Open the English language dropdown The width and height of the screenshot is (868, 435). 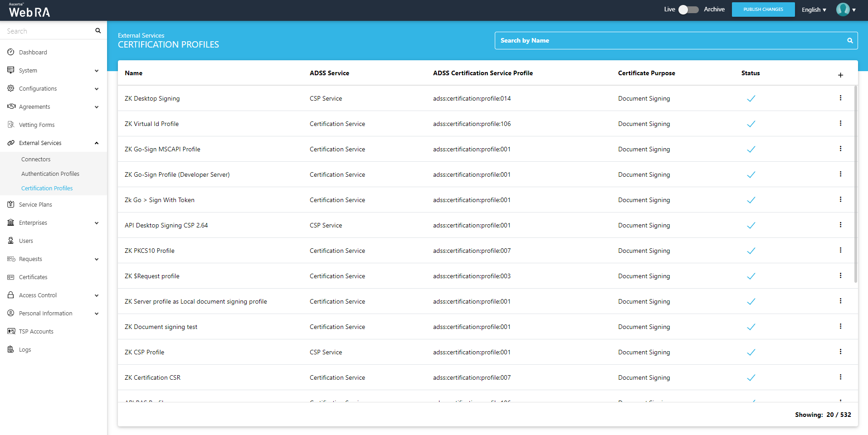(x=814, y=10)
